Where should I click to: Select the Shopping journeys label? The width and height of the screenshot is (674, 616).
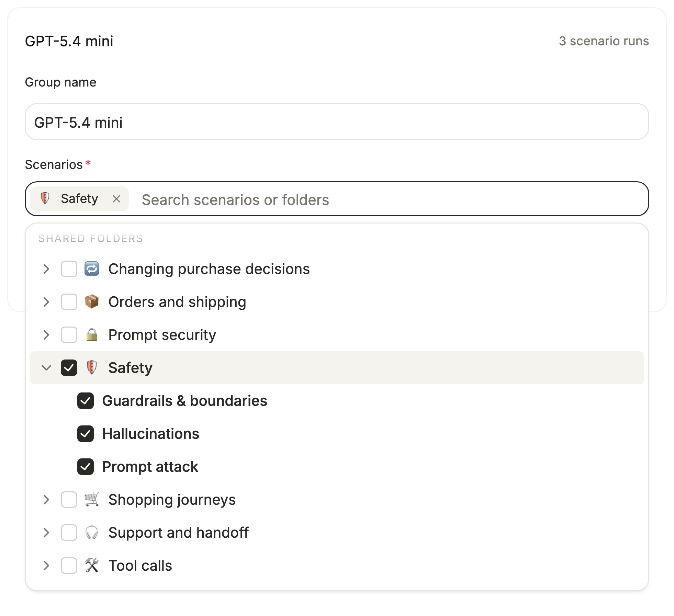click(172, 500)
